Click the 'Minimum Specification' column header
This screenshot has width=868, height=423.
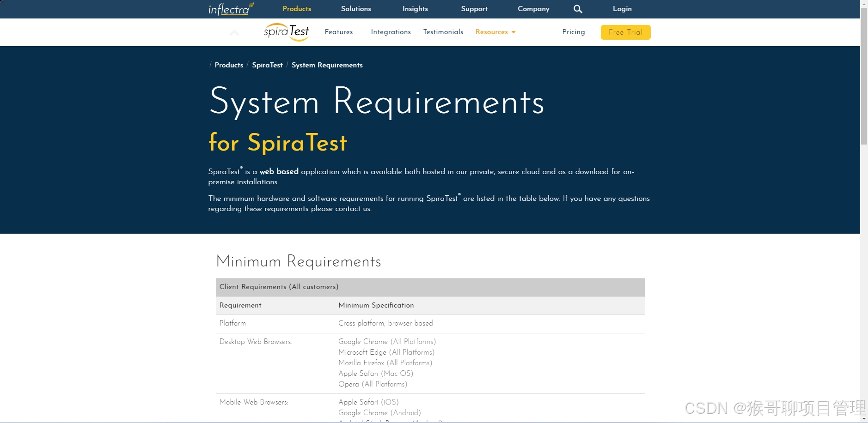point(376,305)
